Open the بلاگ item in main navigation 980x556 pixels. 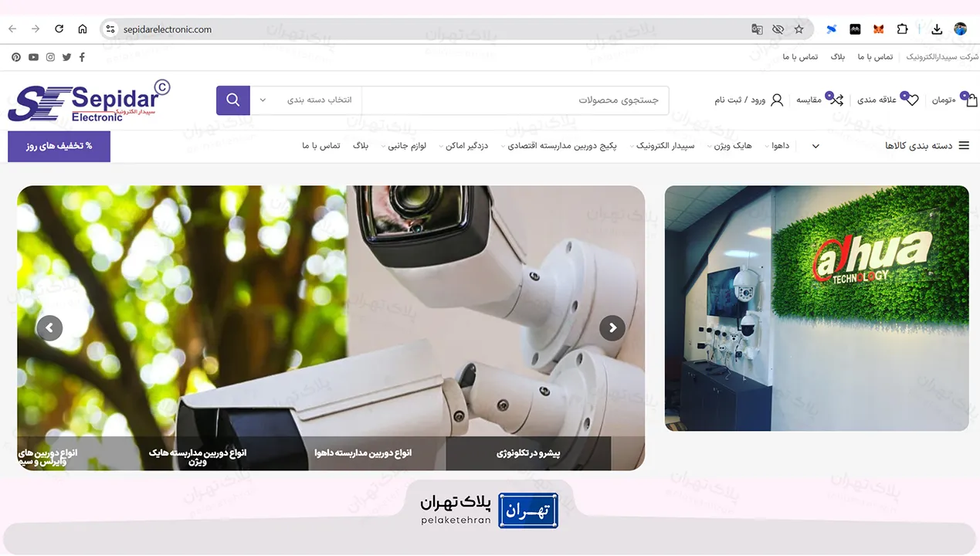(361, 146)
